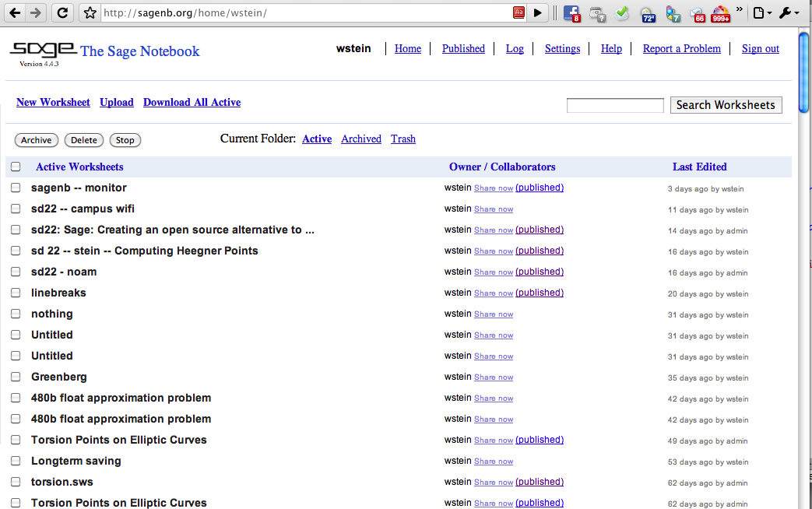Create a New Worksheet
Viewport: 812px width, 509px height.
[x=54, y=103]
